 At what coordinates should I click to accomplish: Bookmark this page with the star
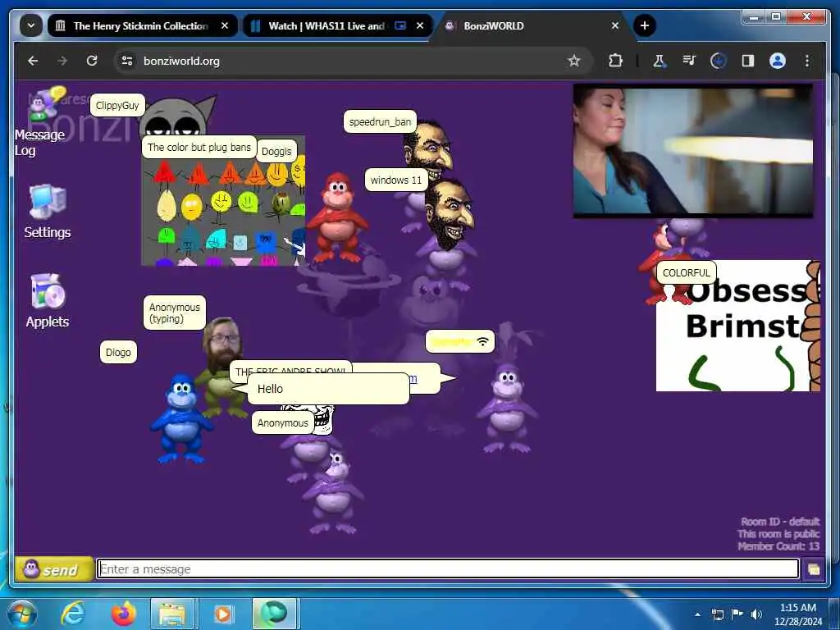pyautogui.click(x=573, y=61)
